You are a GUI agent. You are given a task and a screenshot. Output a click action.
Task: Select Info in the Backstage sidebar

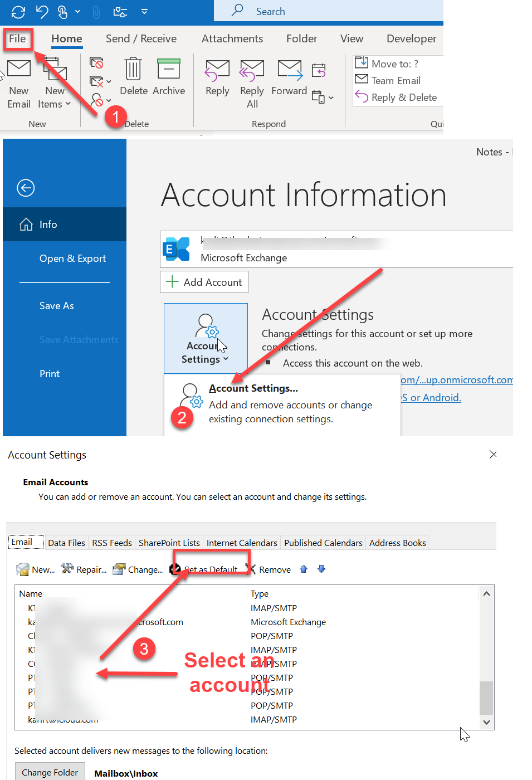point(65,225)
